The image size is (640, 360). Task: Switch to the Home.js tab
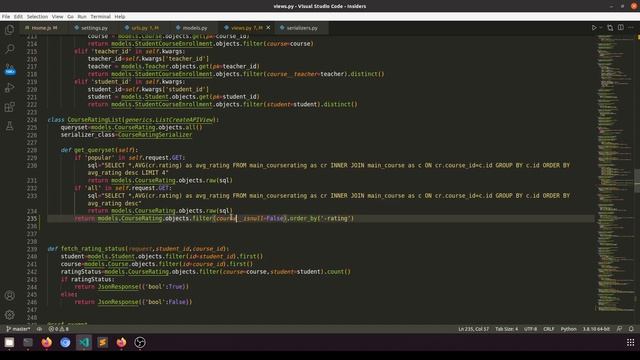coord(41,28)
